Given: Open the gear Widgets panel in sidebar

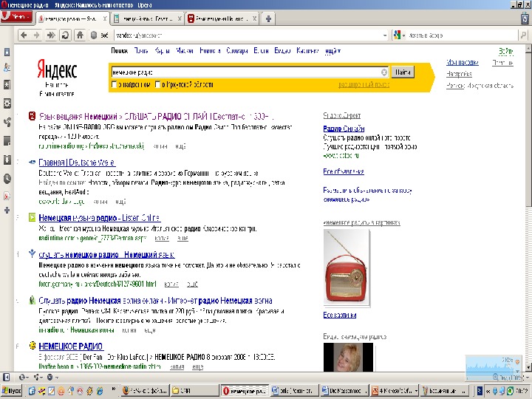Looking at the screenshot, I should [x=7, y=103].
